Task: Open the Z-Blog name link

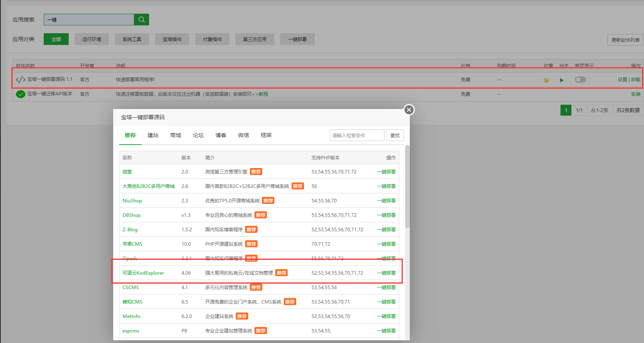Action: 130,230
